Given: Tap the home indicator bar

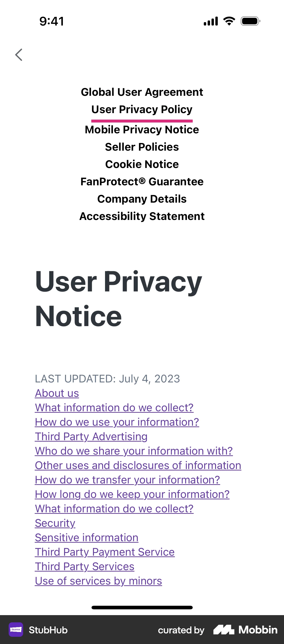Looking at the screenshot, I should pos(142,607).
